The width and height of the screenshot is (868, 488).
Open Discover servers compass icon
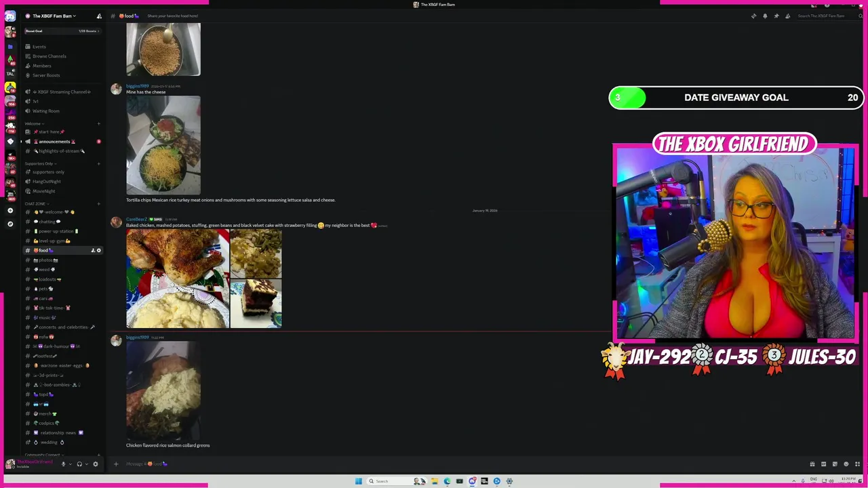point(10,224)
